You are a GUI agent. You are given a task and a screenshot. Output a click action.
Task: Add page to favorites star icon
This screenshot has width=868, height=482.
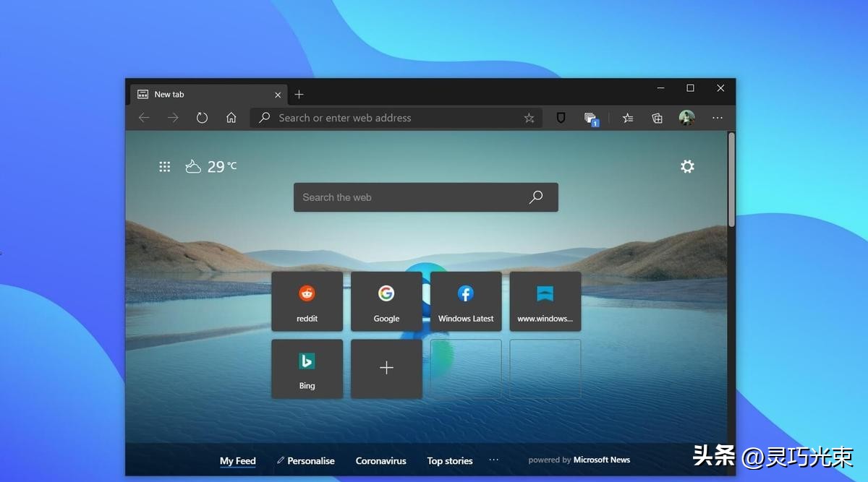click(x=529, y=118)
